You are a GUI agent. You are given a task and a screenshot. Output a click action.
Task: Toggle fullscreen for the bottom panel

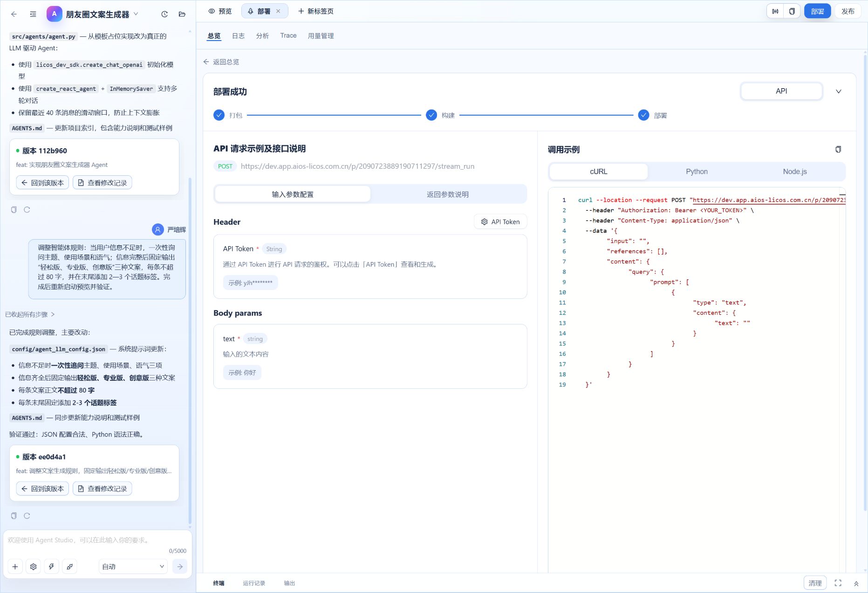point(838,583)
